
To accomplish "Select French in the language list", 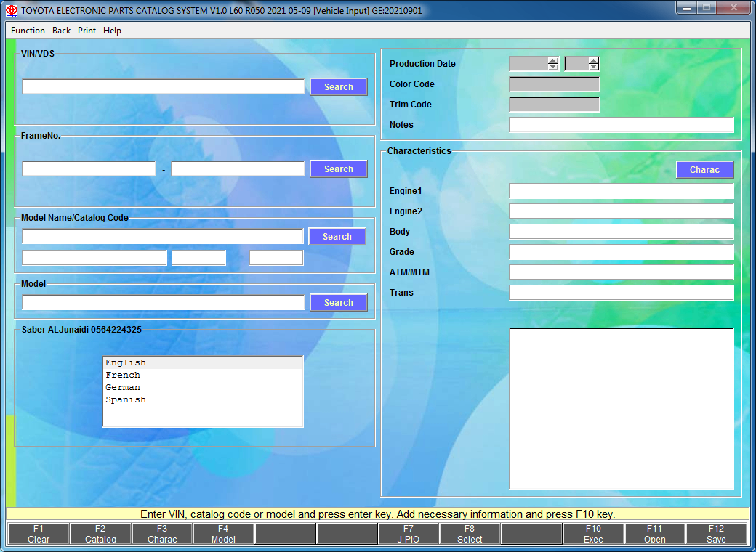I will [x=203, y=375].
